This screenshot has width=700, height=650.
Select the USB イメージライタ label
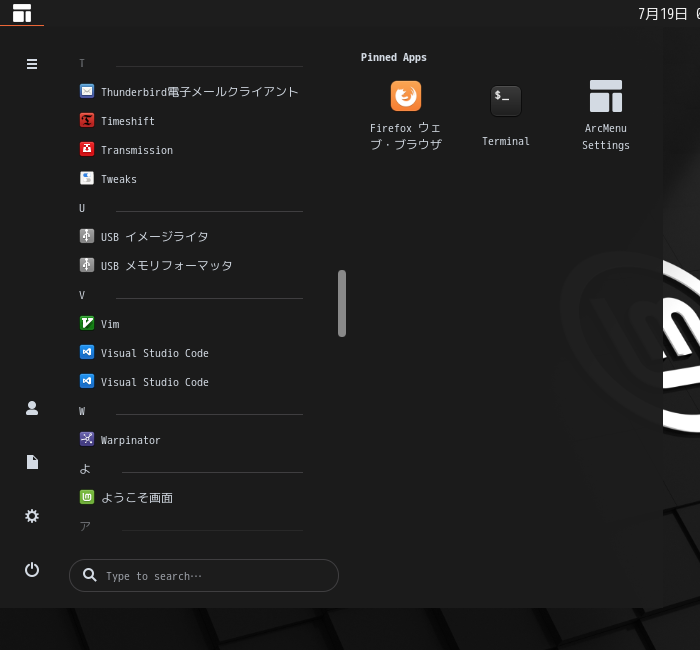154,237
